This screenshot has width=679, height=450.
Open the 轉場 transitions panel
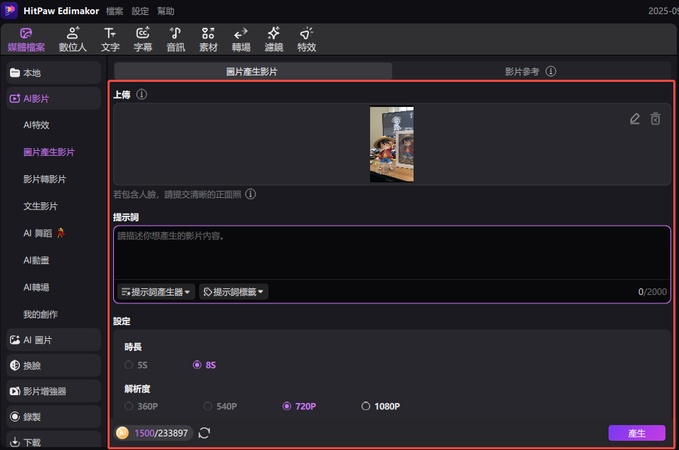241,39
